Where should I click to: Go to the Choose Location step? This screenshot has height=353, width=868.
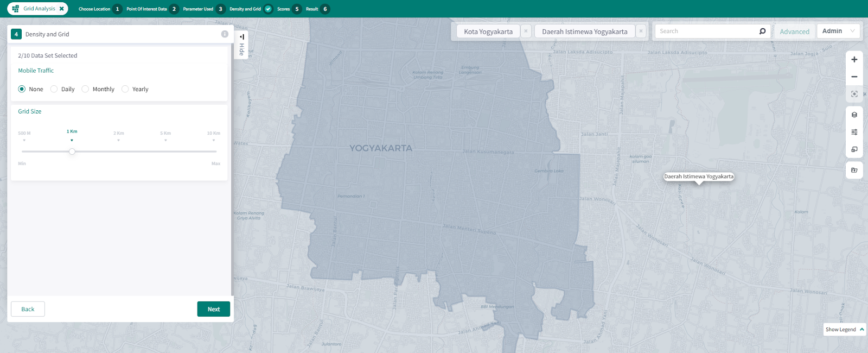100,9
